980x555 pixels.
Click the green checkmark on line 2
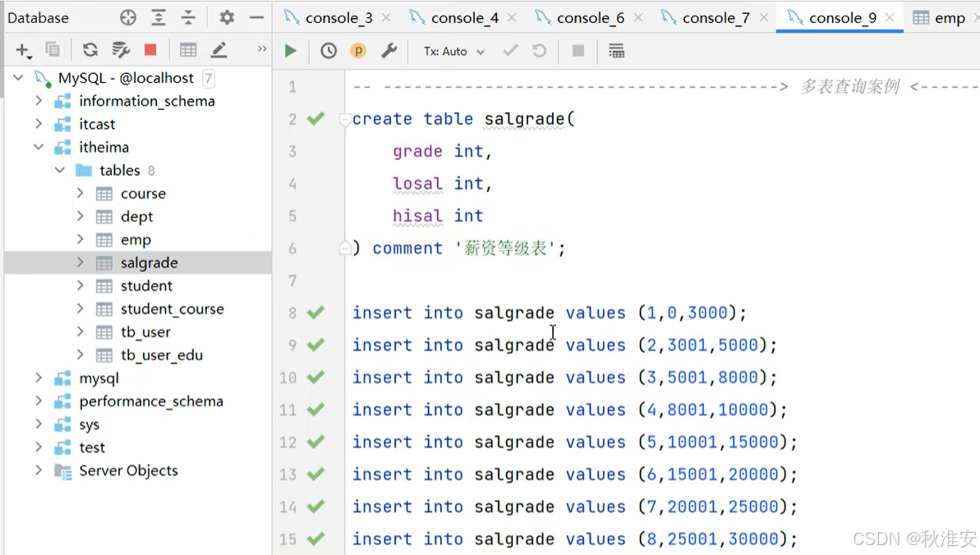click(x=315, y=118)
